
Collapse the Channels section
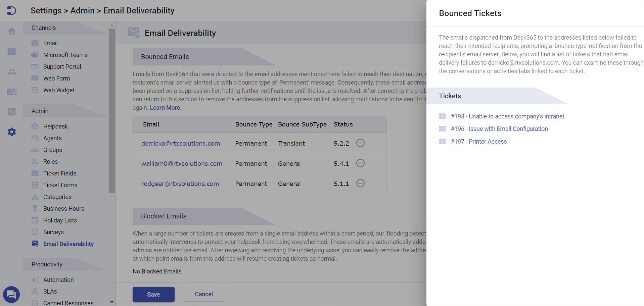(x=43, y=28)
